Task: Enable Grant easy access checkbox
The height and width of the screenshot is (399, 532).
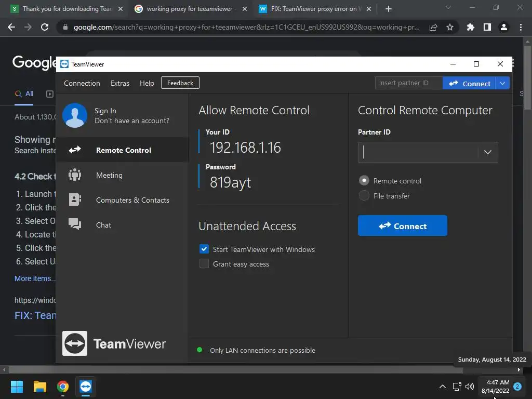Action: [x=204, y=263]
